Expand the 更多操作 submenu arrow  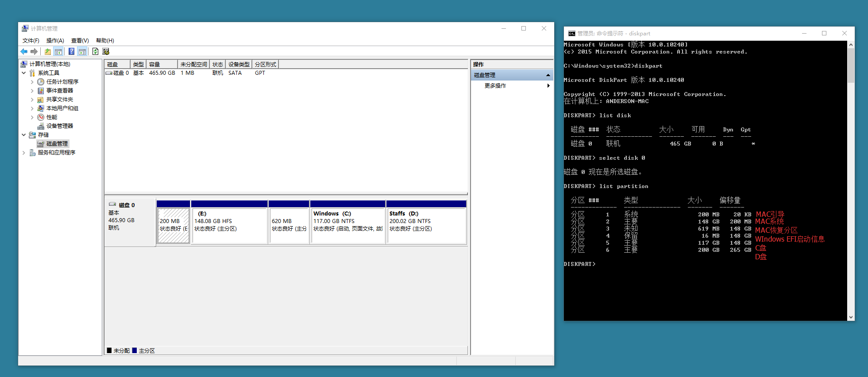pos(548,86)
